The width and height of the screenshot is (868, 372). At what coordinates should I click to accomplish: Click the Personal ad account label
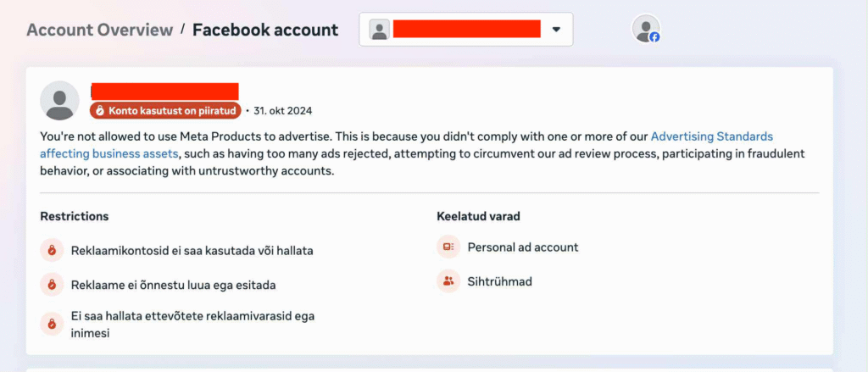(x=523, y=247)
